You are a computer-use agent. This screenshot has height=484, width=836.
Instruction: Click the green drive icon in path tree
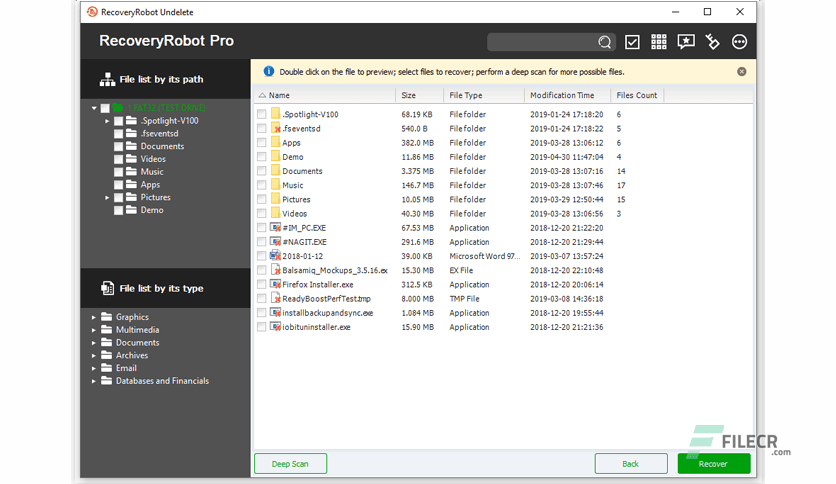point(118,108)
